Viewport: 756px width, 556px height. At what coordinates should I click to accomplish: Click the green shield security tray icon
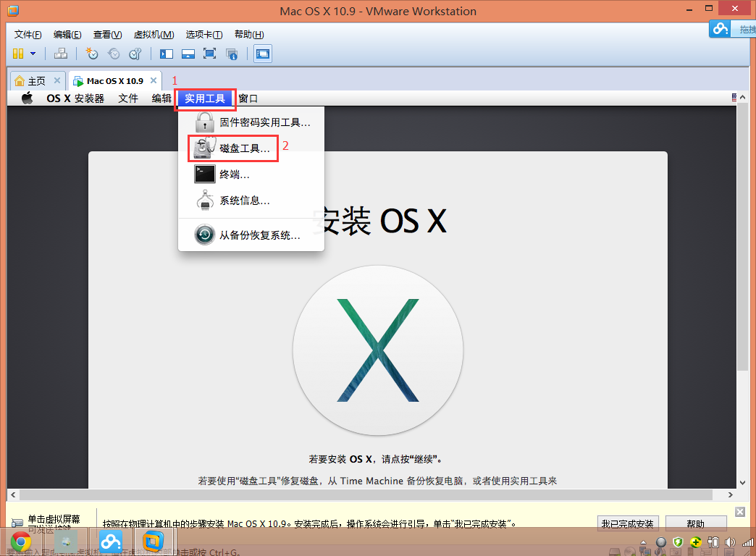point(678,542)
